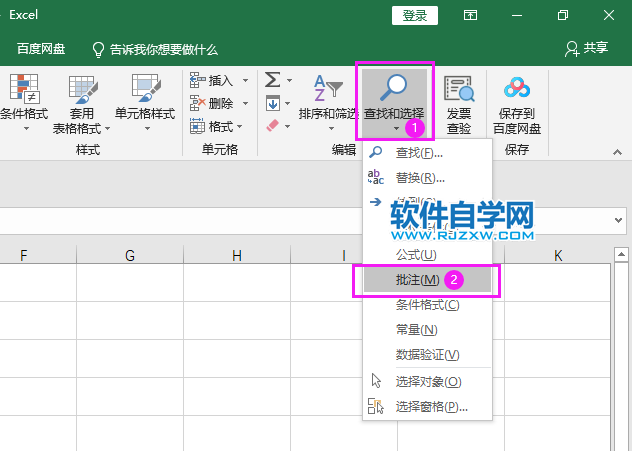Click the 共享 Share button
632x451 pixels.
pos(586,48)
